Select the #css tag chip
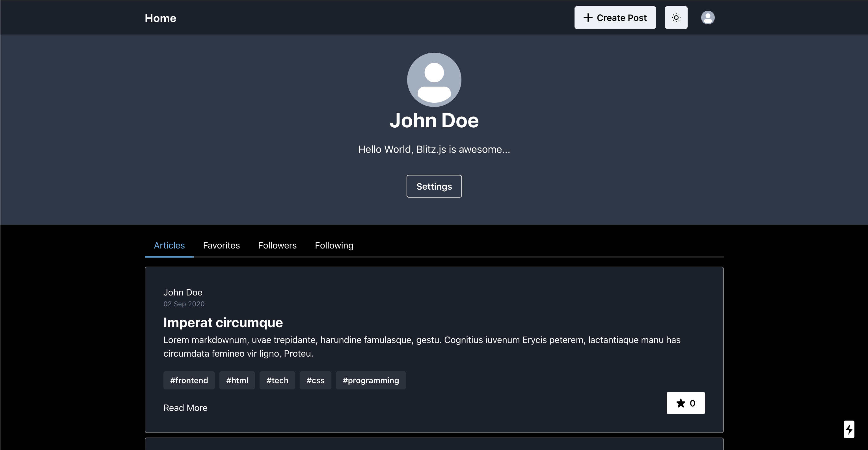The width and height of the screenshot is (868, 450). pos(315,380)
